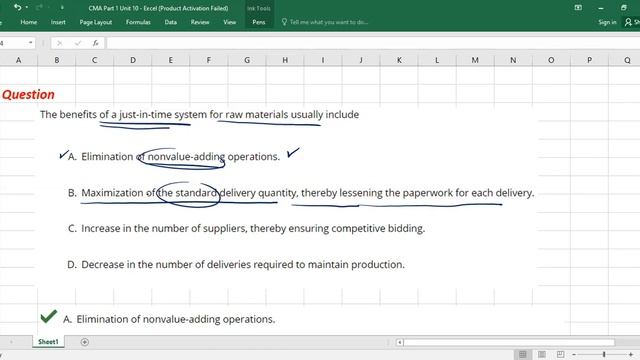Add a new sheet with plus icon
Image resolution: width=640 pixels, height=360 pixels.
click(84, 342)
